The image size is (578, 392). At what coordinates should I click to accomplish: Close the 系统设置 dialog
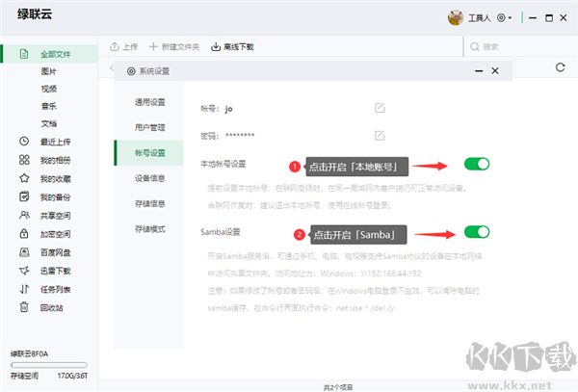pyautogui.click(x=495, y=70)
